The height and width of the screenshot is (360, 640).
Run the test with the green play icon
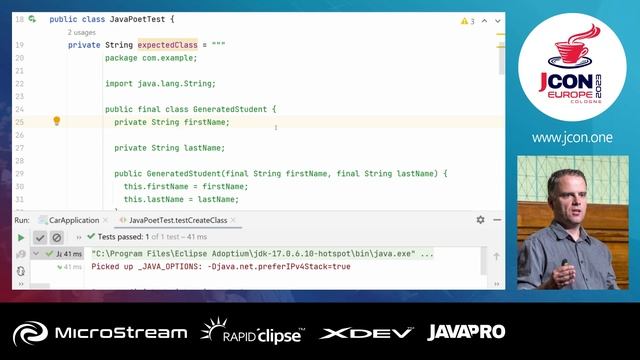pyautogui.click(x=20, y=238)
